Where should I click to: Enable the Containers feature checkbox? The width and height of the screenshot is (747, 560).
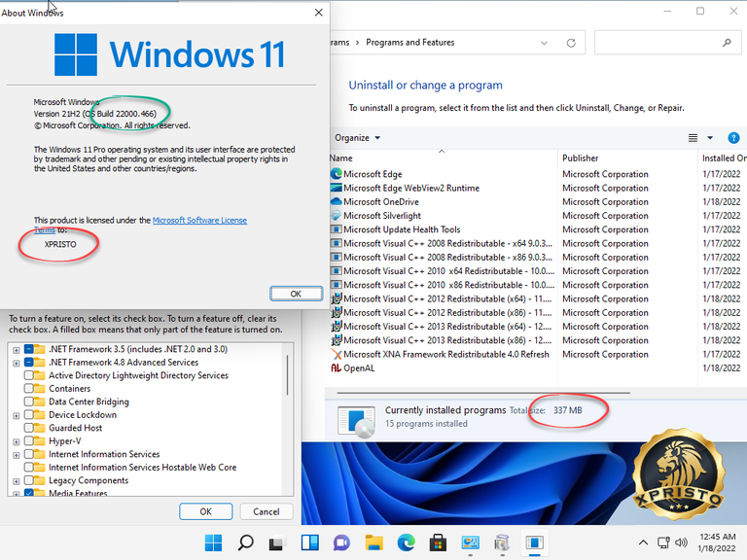tap(28, 388)
